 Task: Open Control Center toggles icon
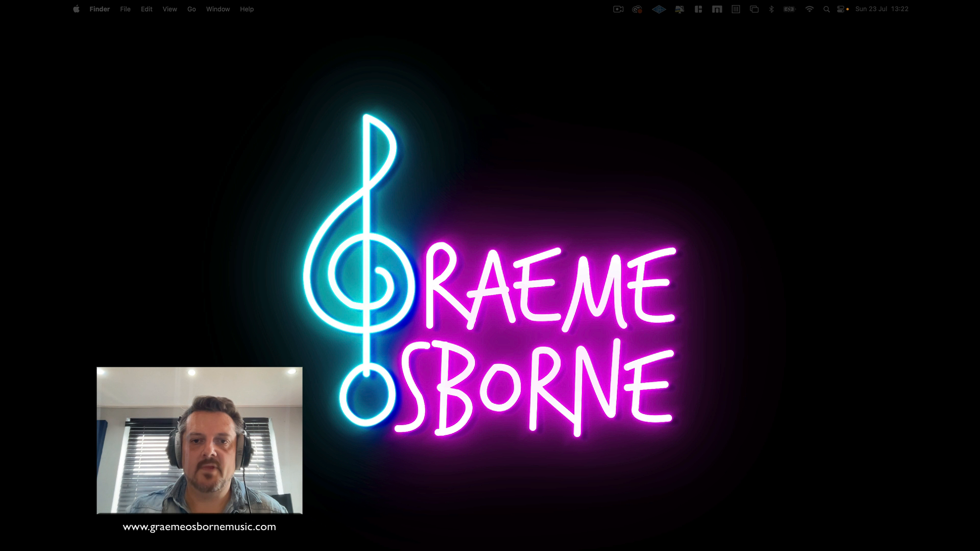(841, 9)
